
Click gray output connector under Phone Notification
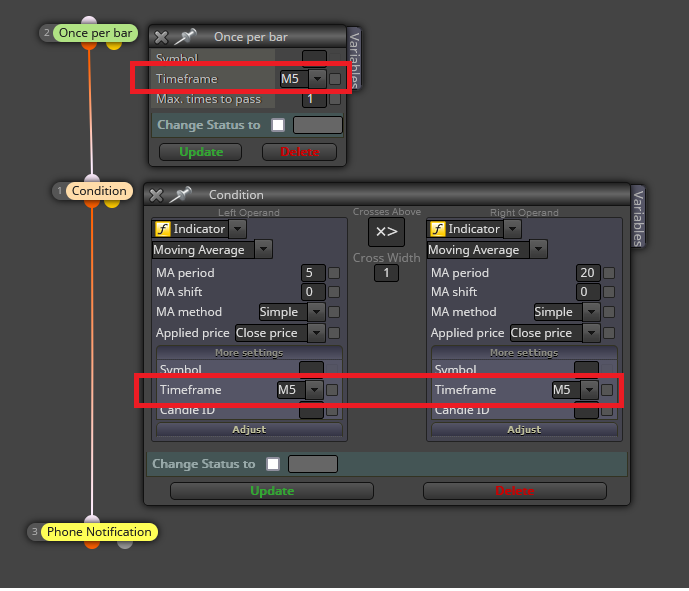(x=125, y=545)
